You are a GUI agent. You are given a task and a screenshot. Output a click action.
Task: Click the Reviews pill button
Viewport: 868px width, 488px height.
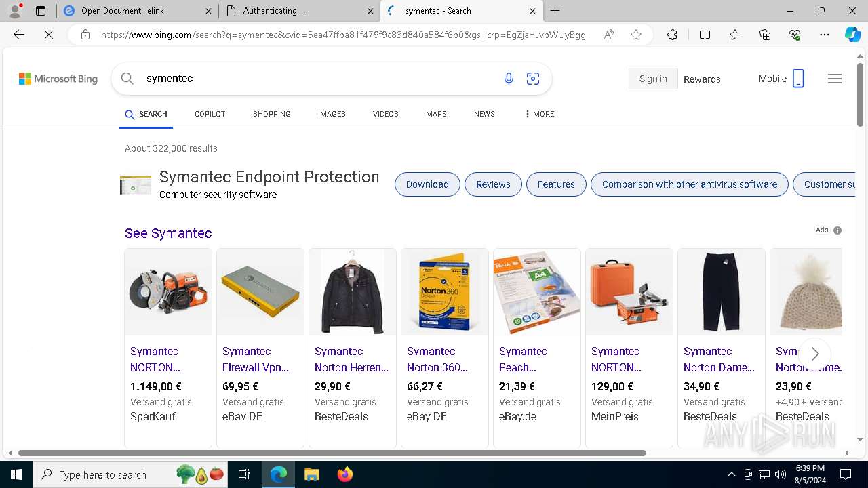point(493,184)
